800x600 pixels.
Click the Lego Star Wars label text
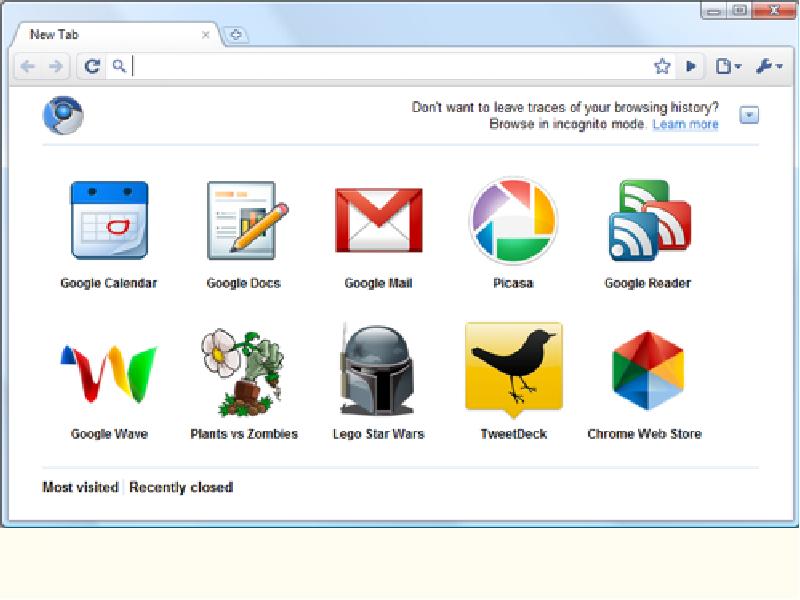pos(379,434)
